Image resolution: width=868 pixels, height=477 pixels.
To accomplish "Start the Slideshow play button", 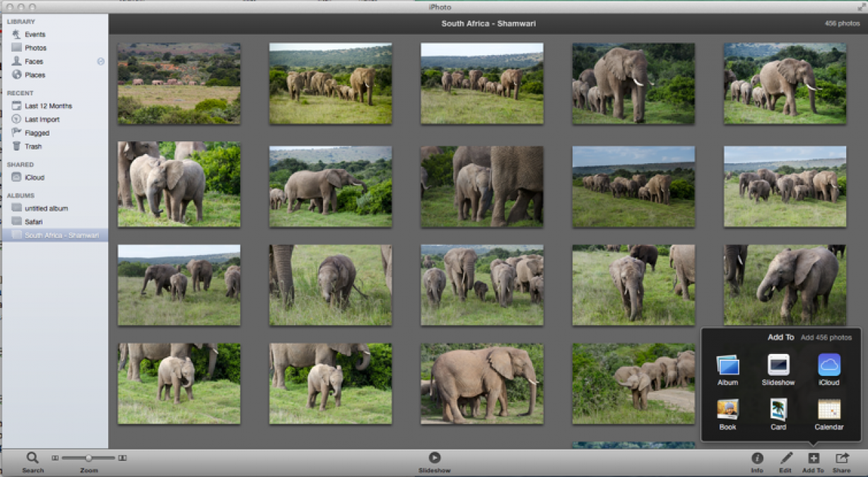I will pos(434,458).
